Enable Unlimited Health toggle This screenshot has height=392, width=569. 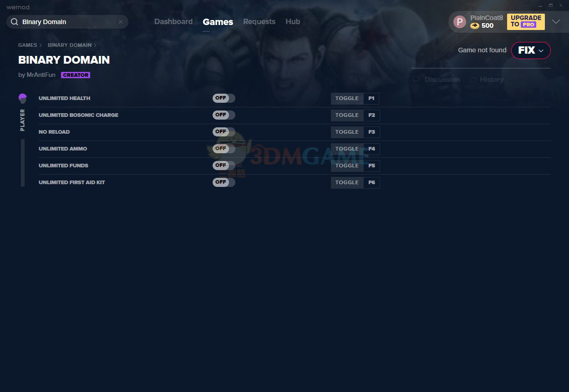point(224,98)
